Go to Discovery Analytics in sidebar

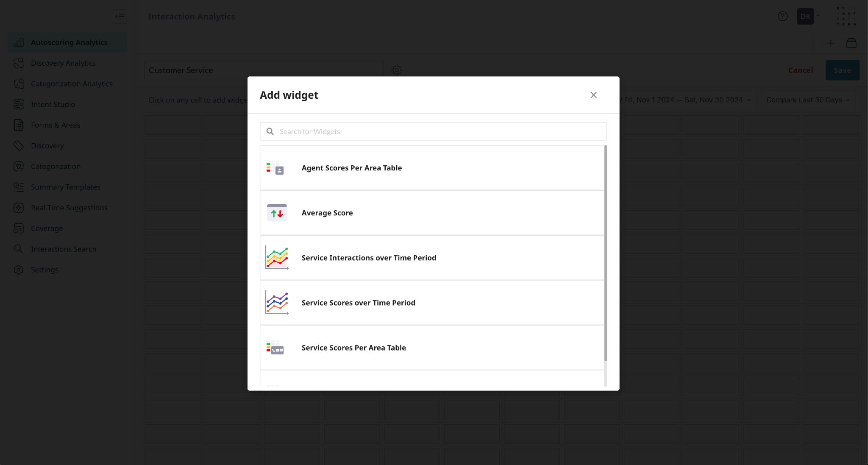click(63, 63)
